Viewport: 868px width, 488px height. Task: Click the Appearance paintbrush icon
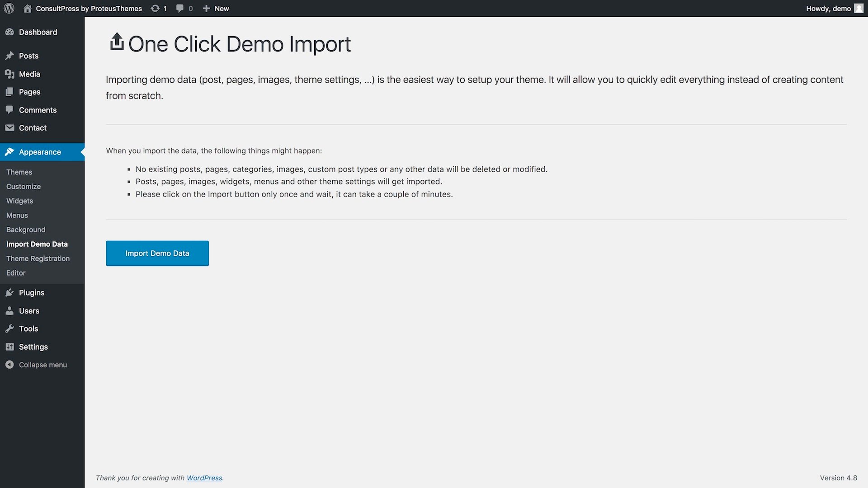(9, 152)
